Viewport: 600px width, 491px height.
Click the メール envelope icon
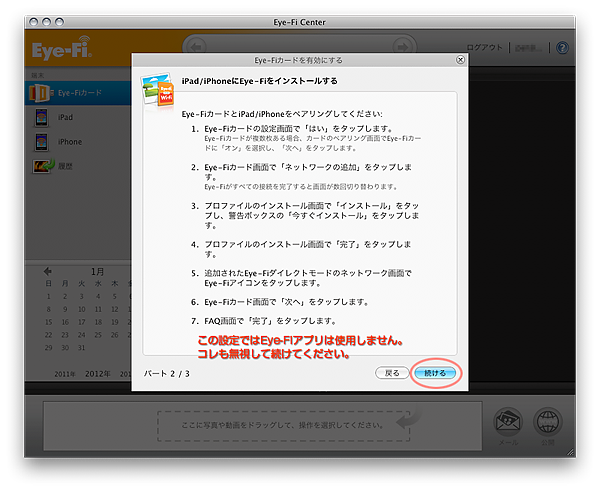coord(508,422)
